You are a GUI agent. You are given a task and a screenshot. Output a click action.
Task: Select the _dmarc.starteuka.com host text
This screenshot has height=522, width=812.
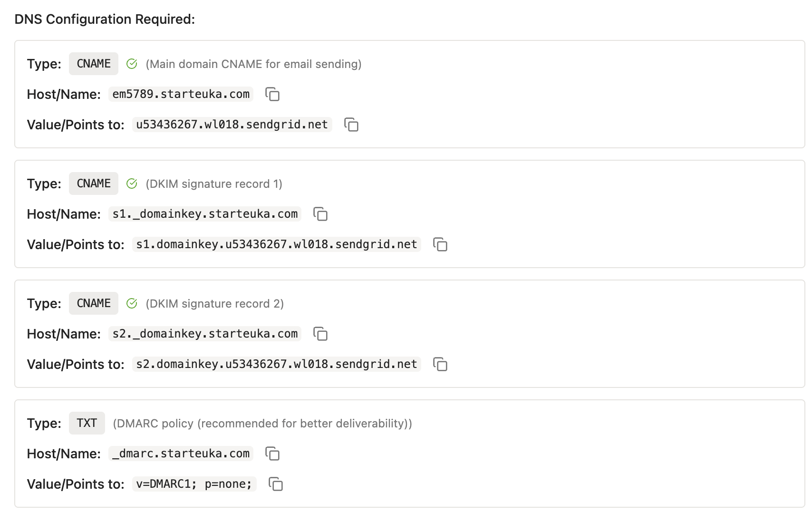[181, 454]
